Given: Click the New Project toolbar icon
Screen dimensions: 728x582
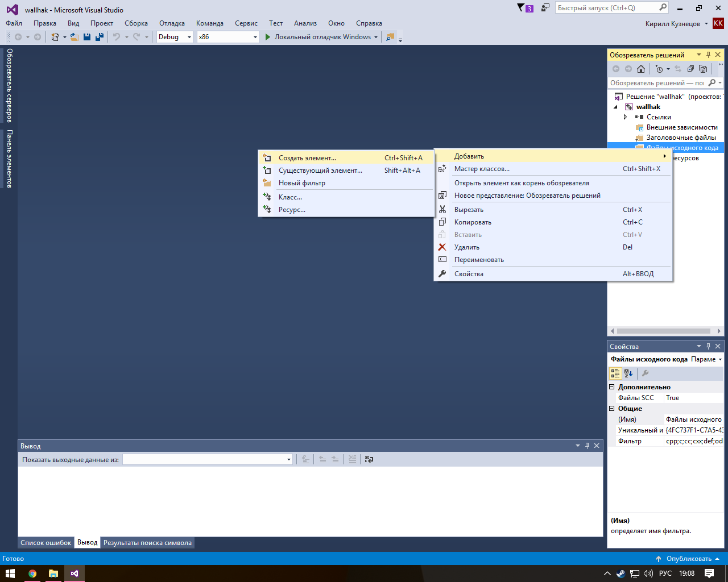Looking at the screenshot, I should tap(55, 37).
